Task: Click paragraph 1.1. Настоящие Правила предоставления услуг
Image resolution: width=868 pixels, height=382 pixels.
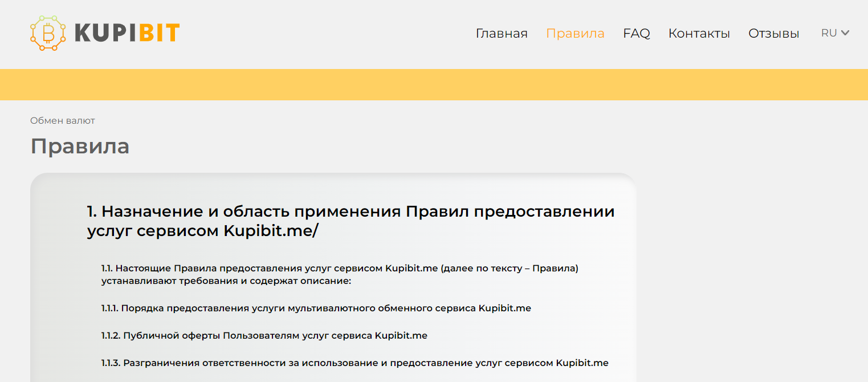Action: pos(340,274)
